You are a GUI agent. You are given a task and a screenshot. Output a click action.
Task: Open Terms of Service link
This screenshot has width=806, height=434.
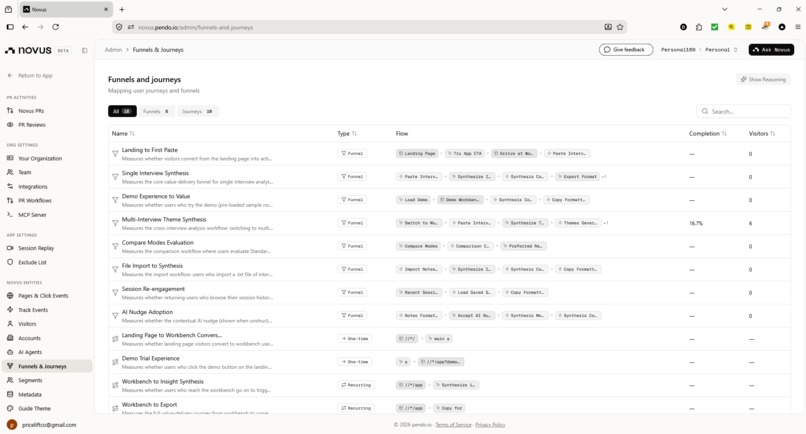[x=453, y=425]
